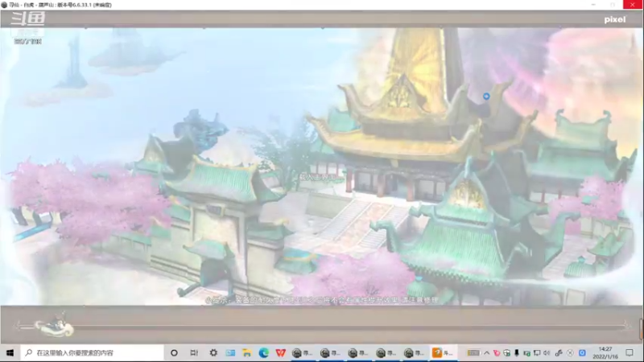644x362 pixels.
Task: Click the game loading progress bar
Action: [321, 327]
